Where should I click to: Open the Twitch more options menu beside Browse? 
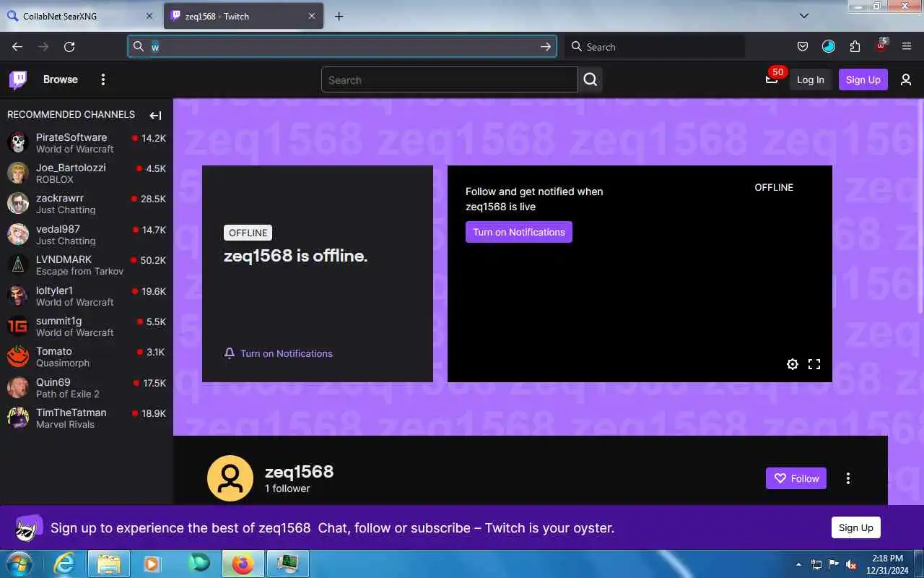103,79
